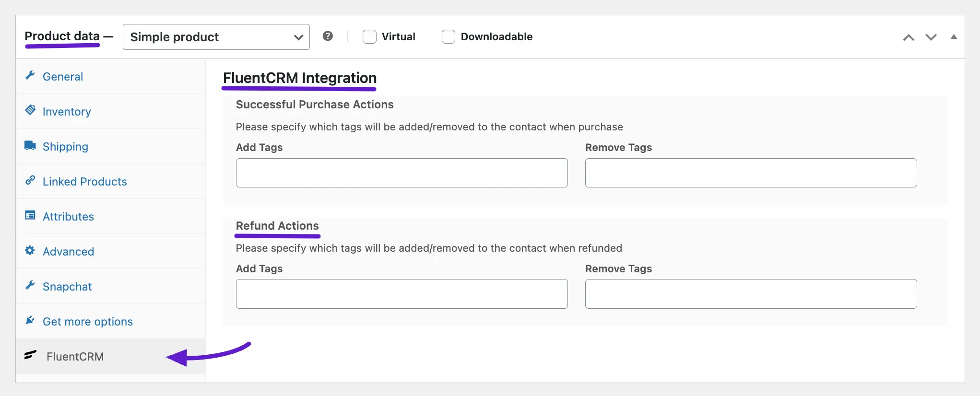Click the Refund Actions heading
This screenshot has height=396, width=980.
277,226
